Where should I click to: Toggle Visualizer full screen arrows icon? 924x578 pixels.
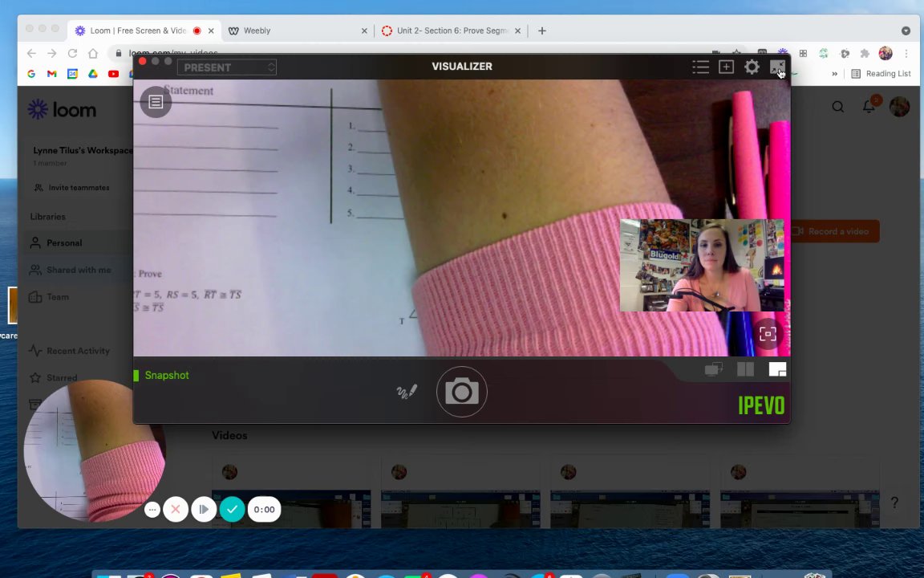pyautogui.click(x=777, y=67)
